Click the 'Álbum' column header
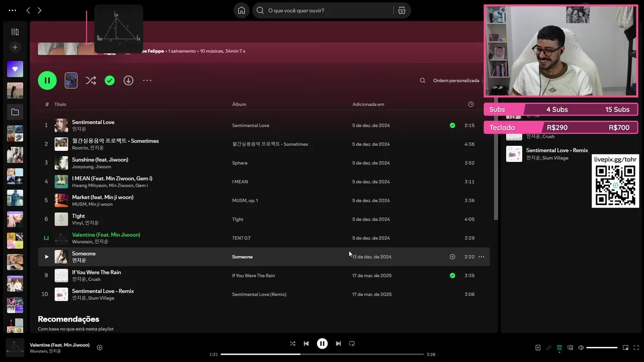Image resolution: width=644 pixels, height=362 pixels. (239, 104)
